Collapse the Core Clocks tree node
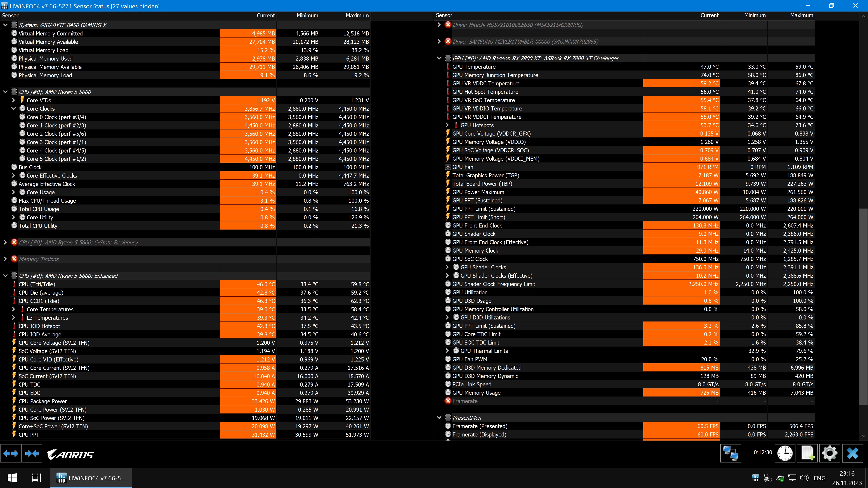Viewport: 868px width, 488px height. (x=14, y=108)
